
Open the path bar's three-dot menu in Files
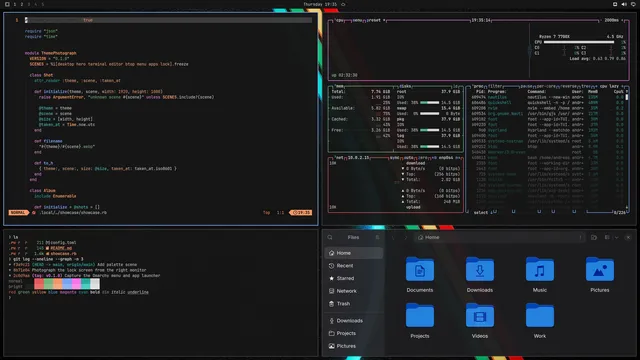point(580,237)
